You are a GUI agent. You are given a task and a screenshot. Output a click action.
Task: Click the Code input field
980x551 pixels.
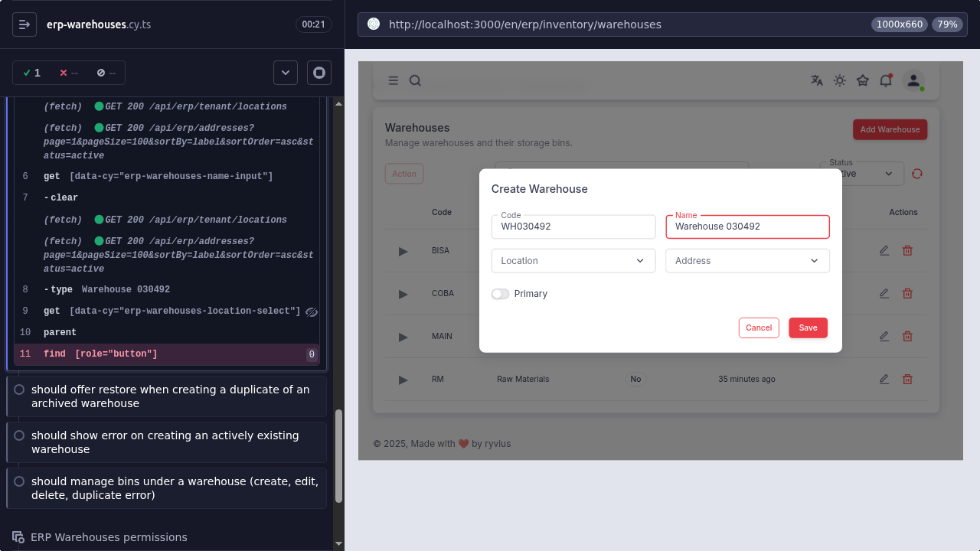[x=573, y=227]
